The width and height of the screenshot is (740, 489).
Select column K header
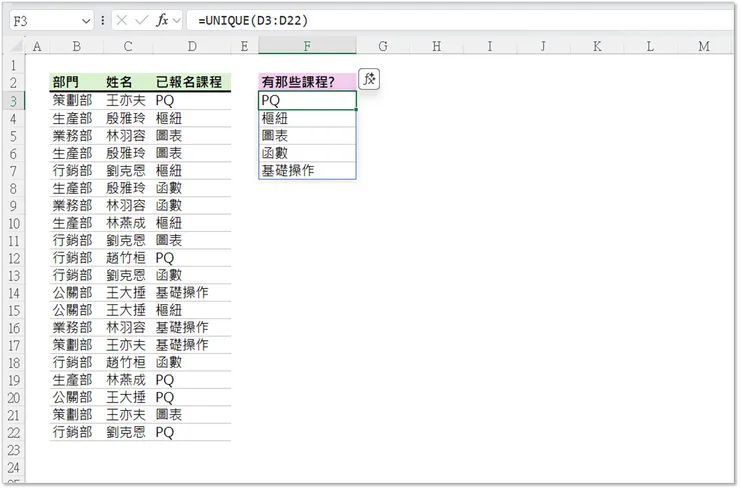point(597,46)
